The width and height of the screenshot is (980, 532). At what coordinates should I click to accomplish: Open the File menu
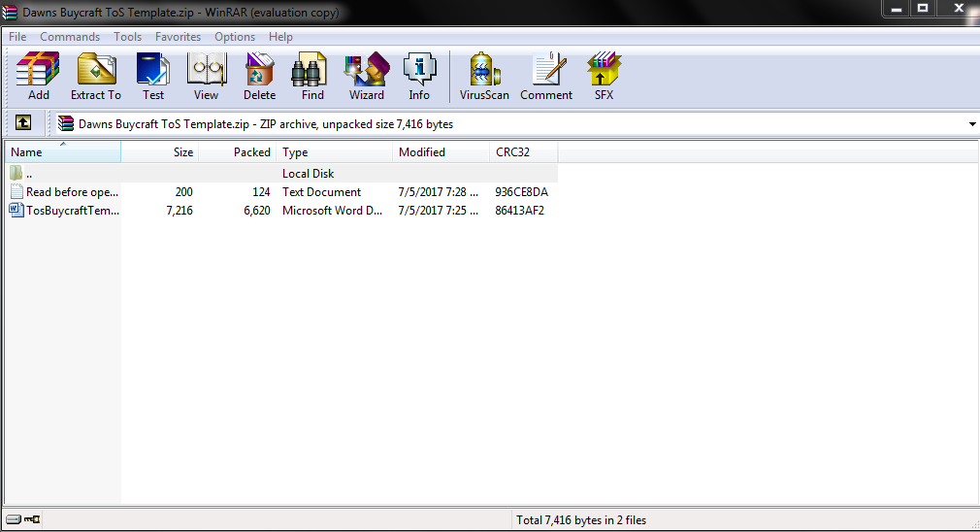(x=17, y=37)
